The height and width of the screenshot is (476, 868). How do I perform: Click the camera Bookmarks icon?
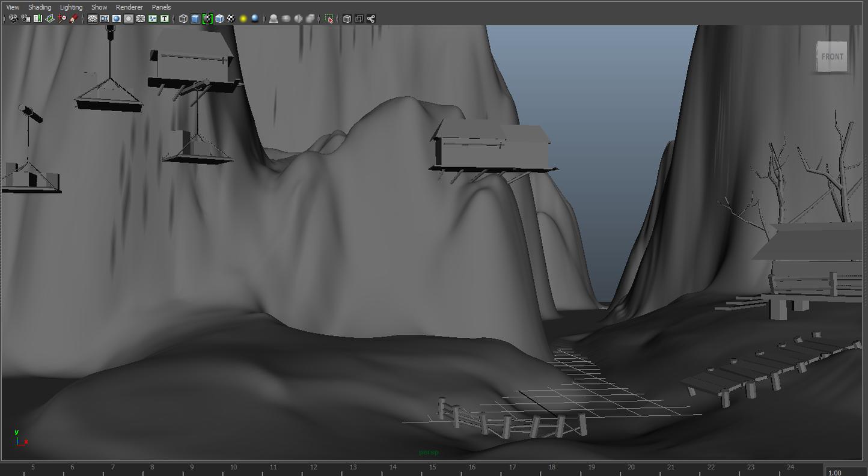37,19
